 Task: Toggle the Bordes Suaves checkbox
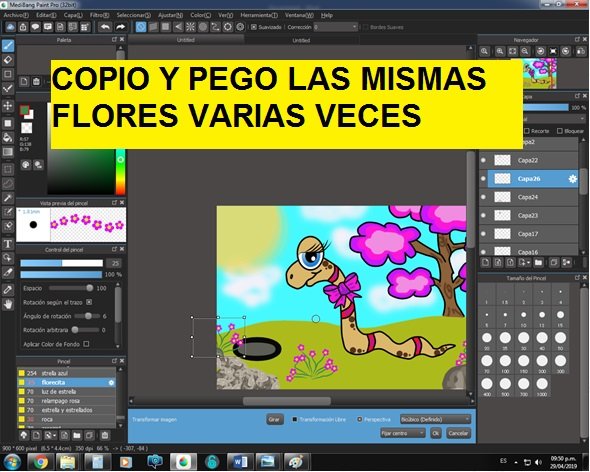coord(365,27)
